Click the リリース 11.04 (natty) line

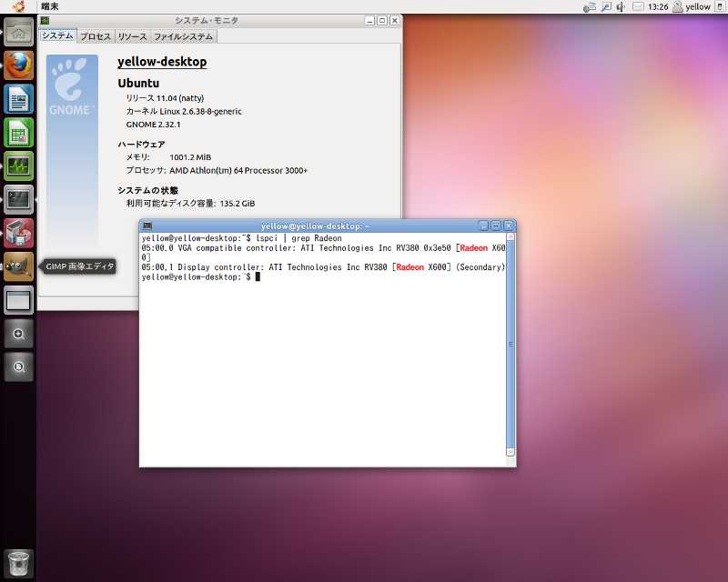coord(165,98)
